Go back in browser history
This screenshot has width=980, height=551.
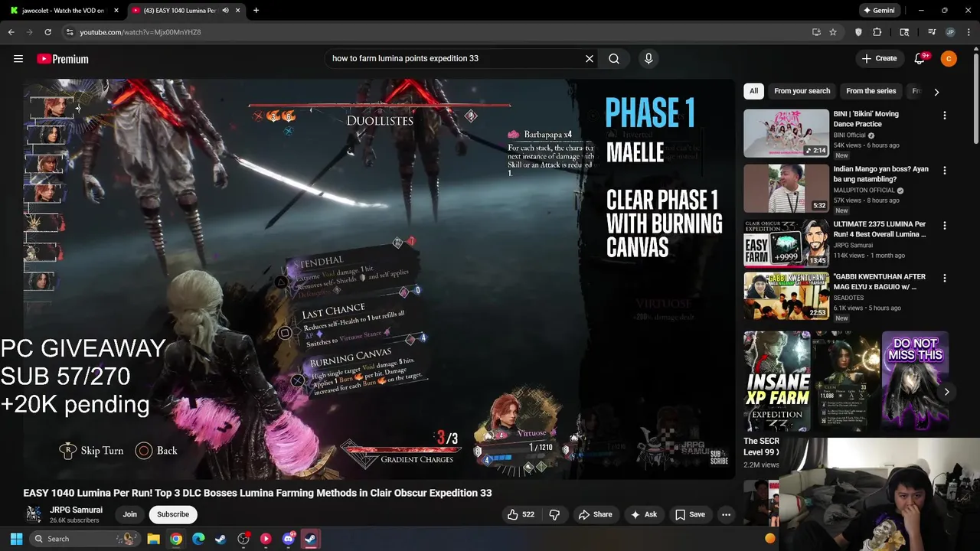click(11, 32)
